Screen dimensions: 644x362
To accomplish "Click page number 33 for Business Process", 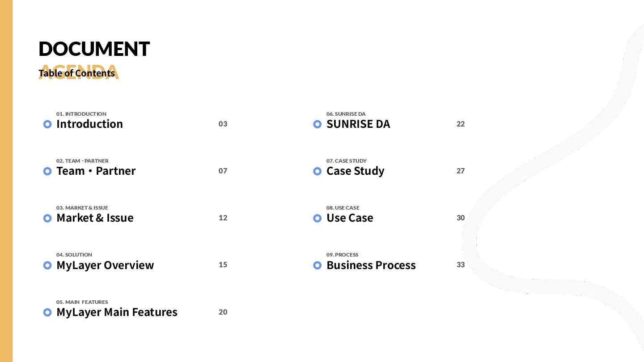I will pyautogui.click(x=461, y=265).
